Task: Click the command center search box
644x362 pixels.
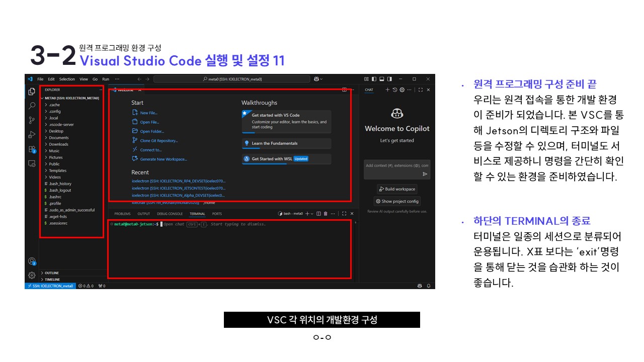Action: click(232, 79)
